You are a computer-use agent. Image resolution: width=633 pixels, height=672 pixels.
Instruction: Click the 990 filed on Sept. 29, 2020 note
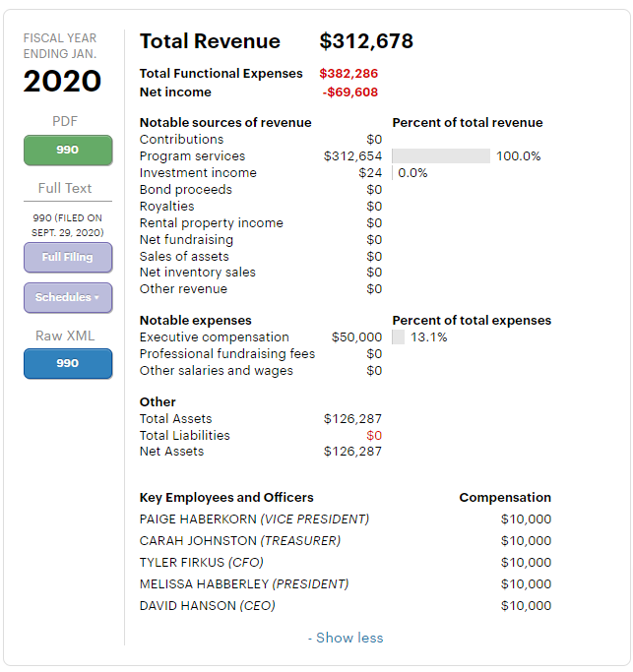[x=67, y=225]
